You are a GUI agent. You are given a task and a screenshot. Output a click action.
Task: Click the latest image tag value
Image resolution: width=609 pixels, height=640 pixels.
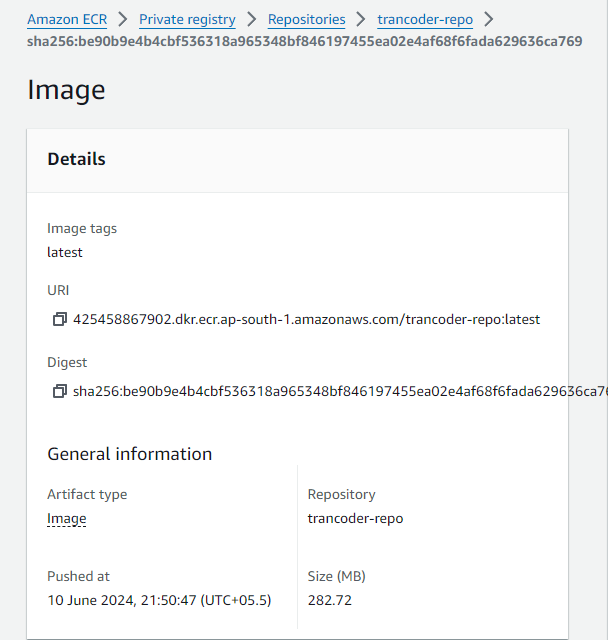coord(65,252)
